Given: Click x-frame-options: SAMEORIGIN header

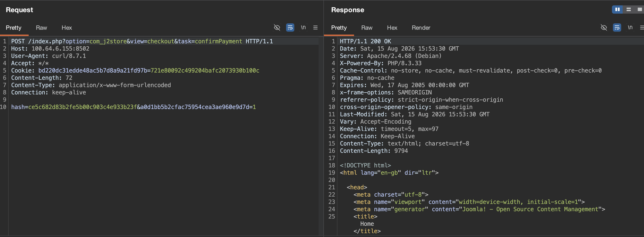Looking at the screenshot, I should click(386, 92).
